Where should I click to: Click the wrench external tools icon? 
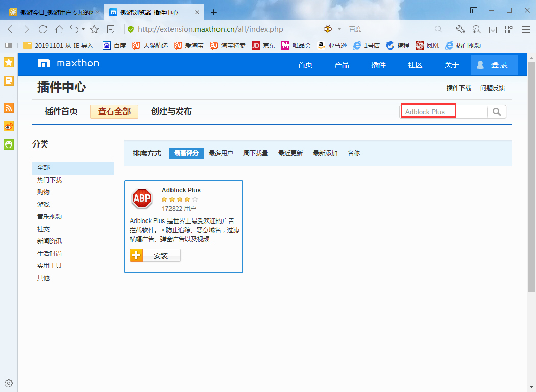tap(460, 29)
